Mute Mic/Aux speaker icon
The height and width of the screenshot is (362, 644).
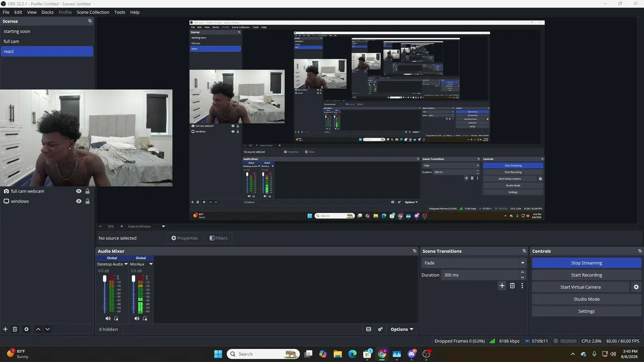pyautogui.click(x=137, y=318)
